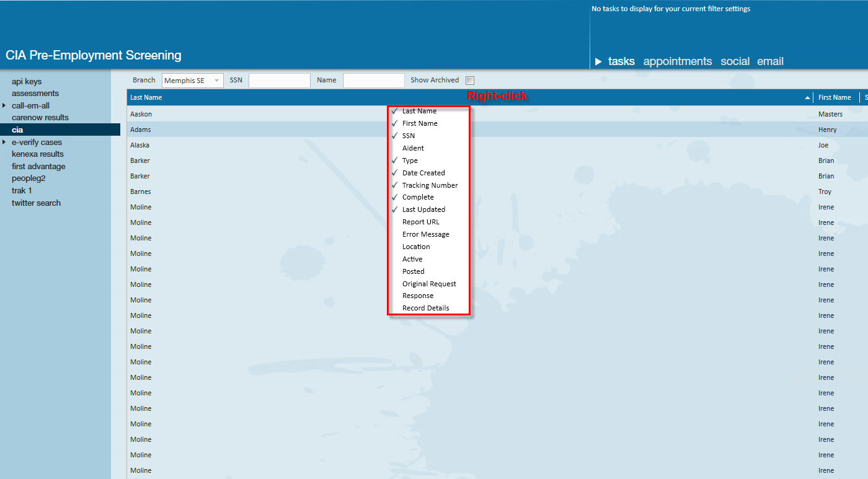Viewport: 868px width, 479px height.
Task: Open carenow results in sidebar
Action: pos(40,117)
